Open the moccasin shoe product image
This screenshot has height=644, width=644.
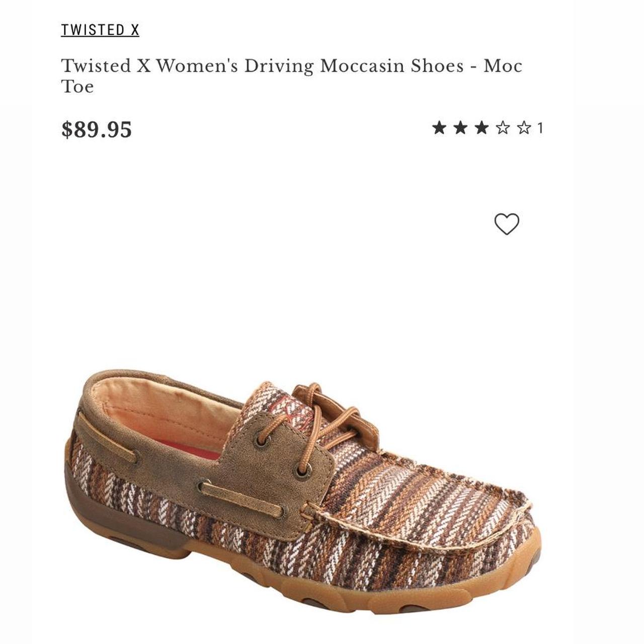click(x=303, y=491)
